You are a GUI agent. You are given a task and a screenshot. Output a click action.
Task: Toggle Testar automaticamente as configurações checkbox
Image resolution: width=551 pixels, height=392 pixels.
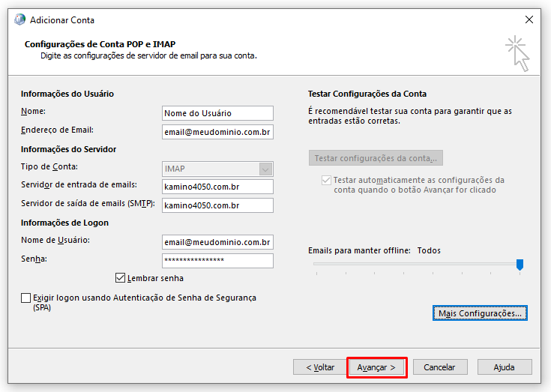coord(325,181)
